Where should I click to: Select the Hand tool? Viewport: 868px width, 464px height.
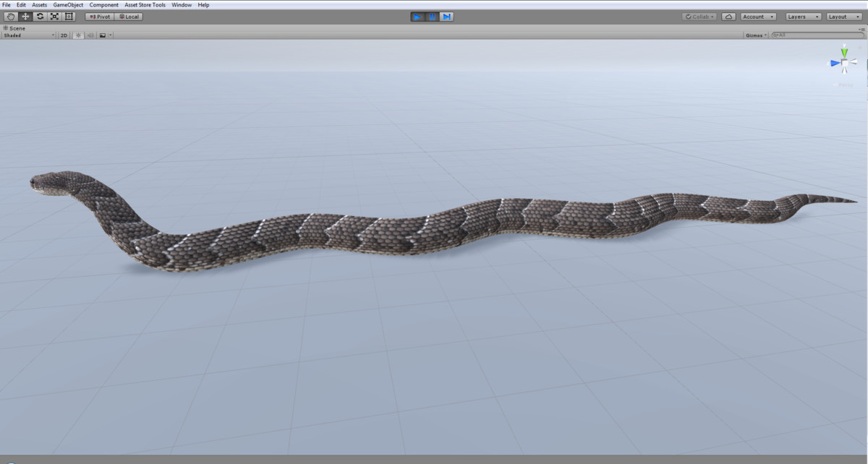pyautogui.click(x=10, y=15)
